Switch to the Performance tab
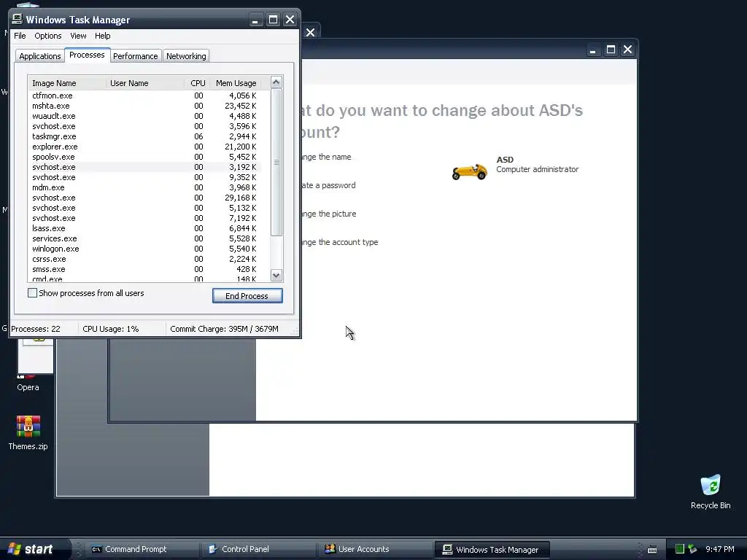747x560 pixels. [135, 56]
